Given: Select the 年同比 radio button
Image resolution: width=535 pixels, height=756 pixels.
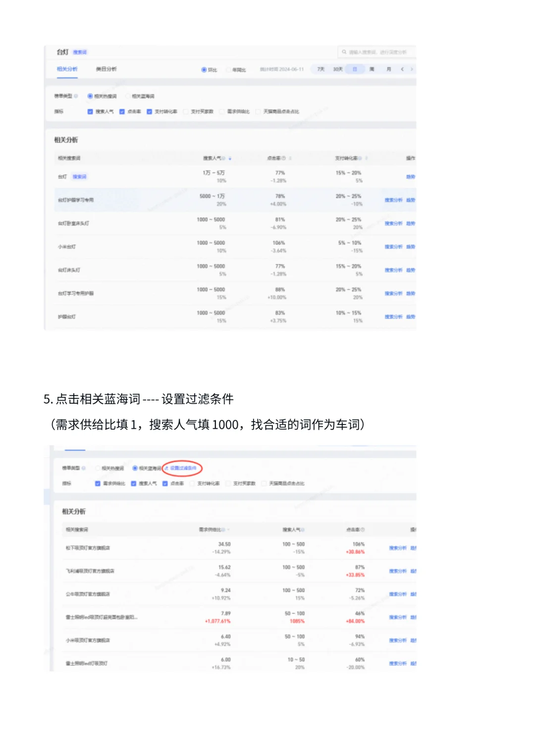Looking at the screenshot, I should pos(230,69).
